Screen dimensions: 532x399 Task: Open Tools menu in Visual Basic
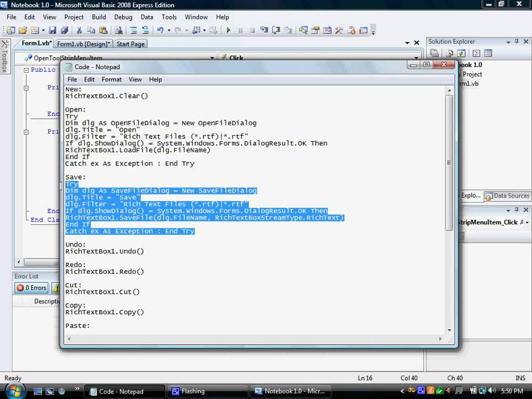click(169, 17)
